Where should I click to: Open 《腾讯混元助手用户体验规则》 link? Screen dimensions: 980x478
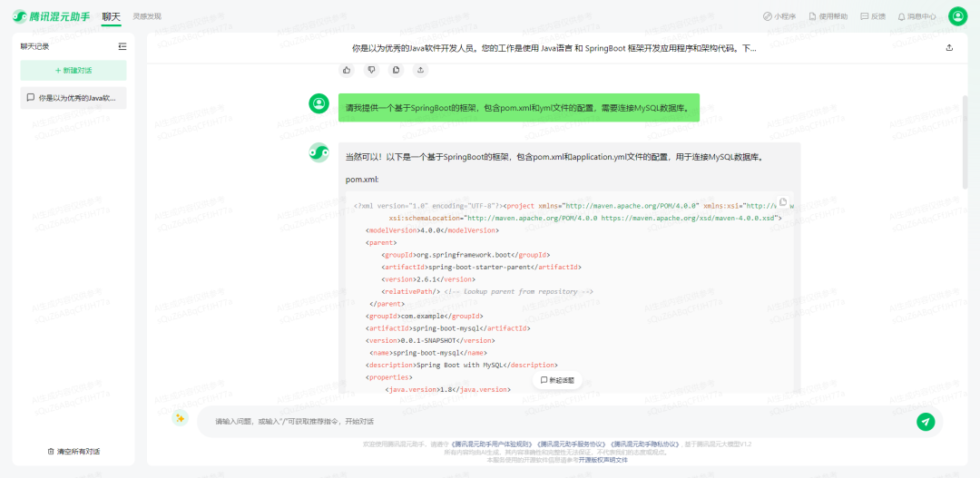click(491, 444)
